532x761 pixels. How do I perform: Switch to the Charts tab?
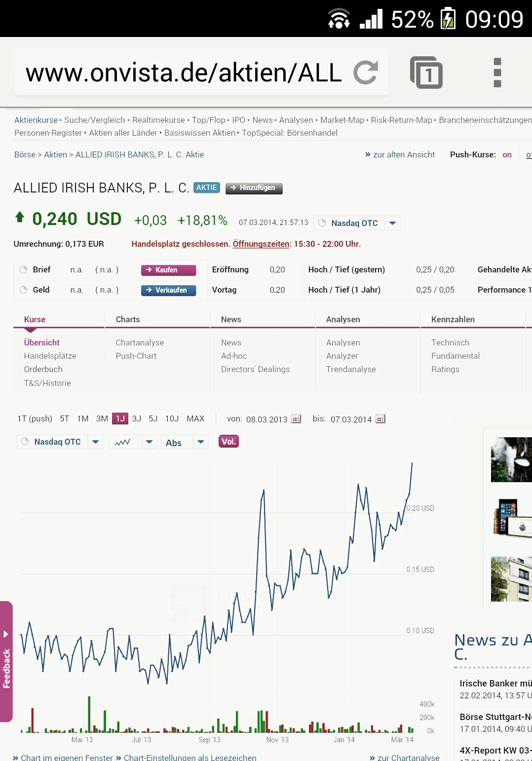tap(128, 319)
